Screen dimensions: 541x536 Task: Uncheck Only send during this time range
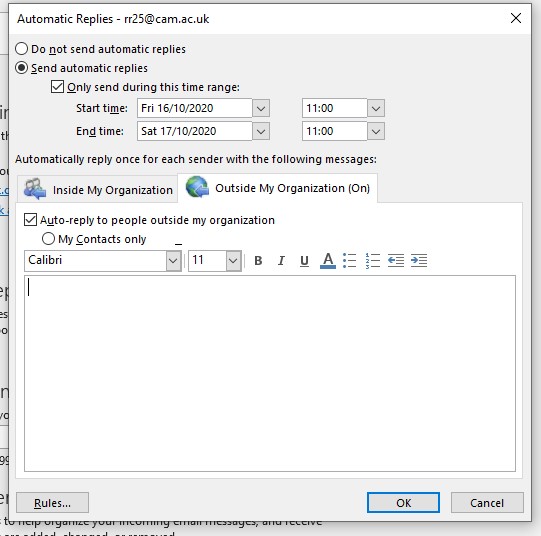pyautogui.click(x=57, y=87)
